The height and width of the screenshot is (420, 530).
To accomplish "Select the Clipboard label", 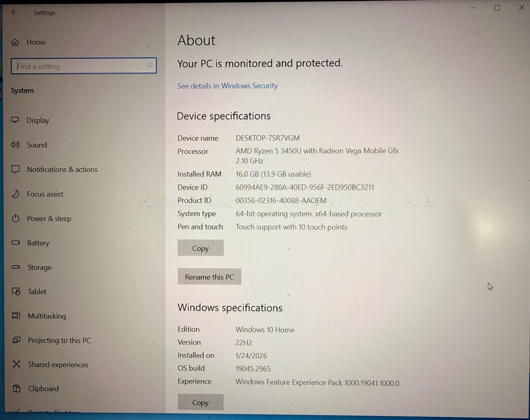I will [43, 389].
